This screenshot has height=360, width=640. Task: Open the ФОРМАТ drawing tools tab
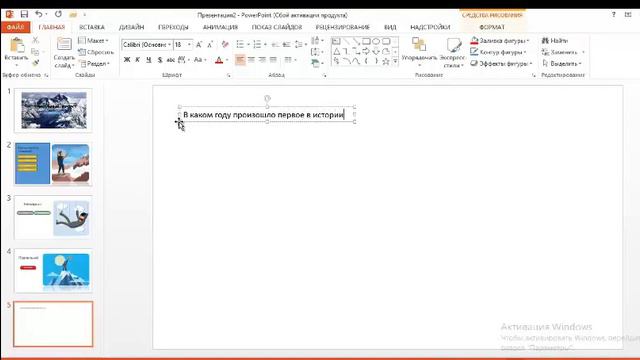click(x=492, y=27)
